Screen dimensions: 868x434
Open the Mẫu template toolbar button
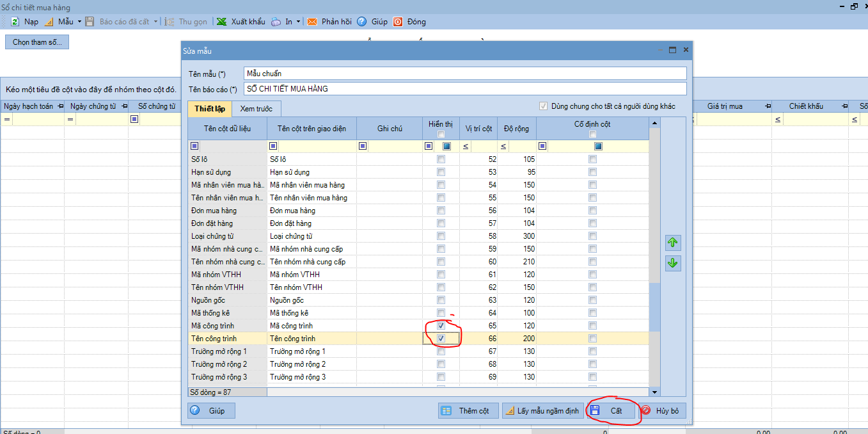pos(59,22)
